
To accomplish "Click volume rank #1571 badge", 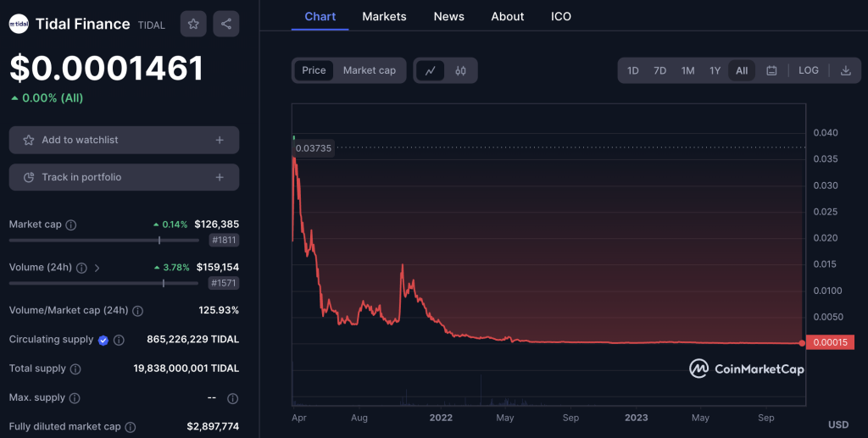I will pos(224,283).
